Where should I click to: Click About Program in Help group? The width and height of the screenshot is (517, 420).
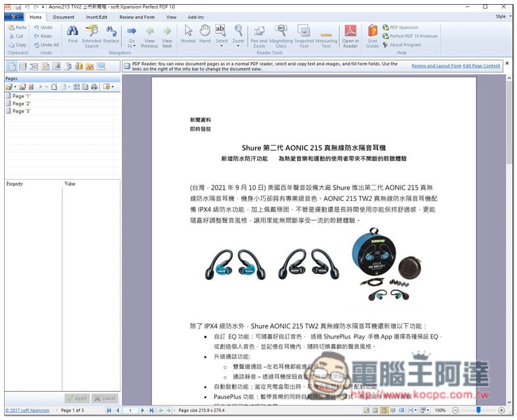tap(402, 45)
